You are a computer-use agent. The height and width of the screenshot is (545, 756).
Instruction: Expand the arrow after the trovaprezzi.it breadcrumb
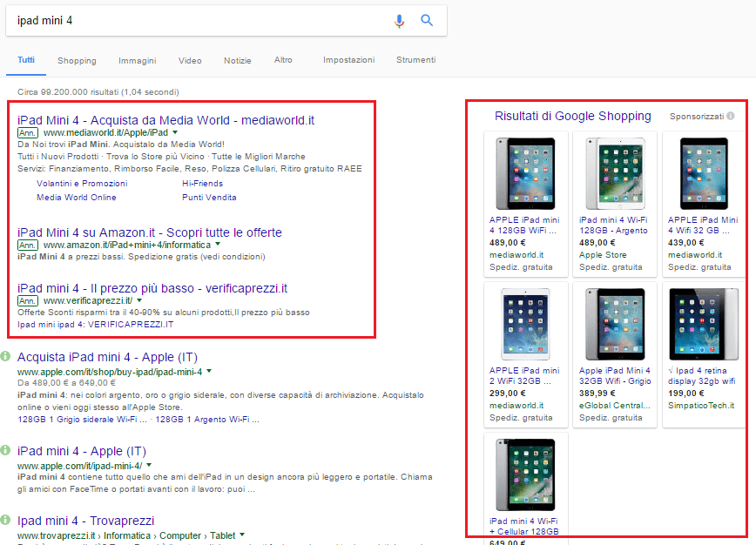[242, 535]
